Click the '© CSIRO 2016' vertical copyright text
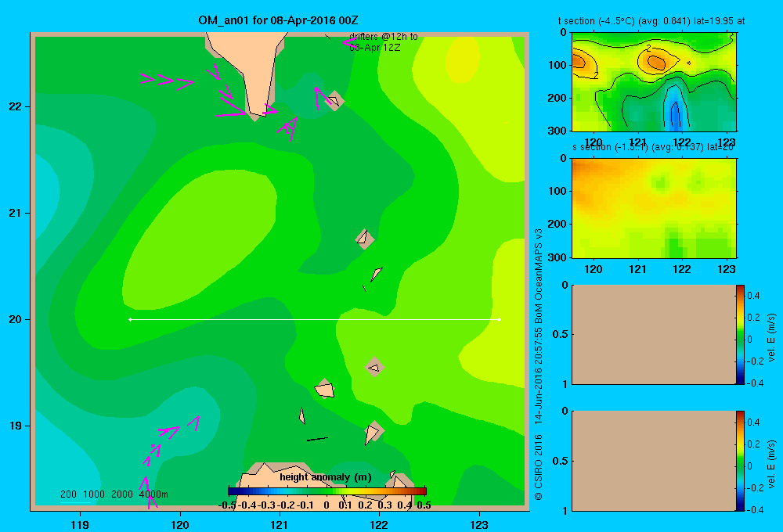The width and height of the screenshot is (783, 532). click(x=539, y=467)
